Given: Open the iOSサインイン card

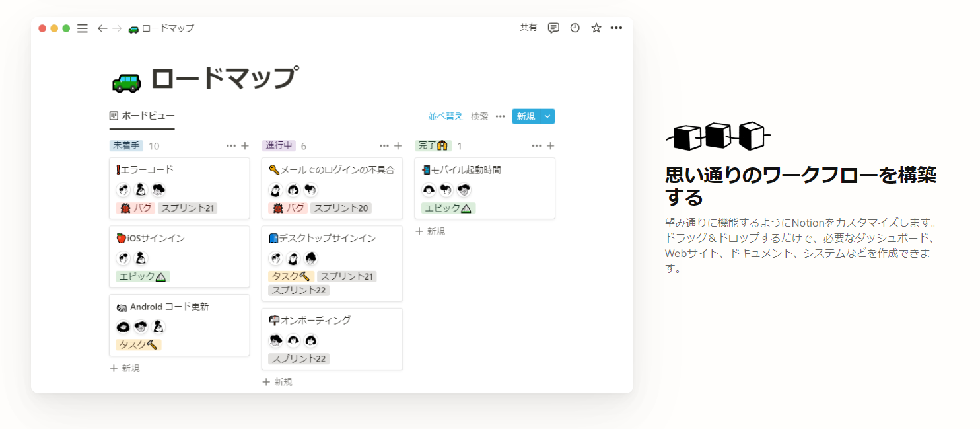Looking at the screenshot, I should [x=180, y=256].
